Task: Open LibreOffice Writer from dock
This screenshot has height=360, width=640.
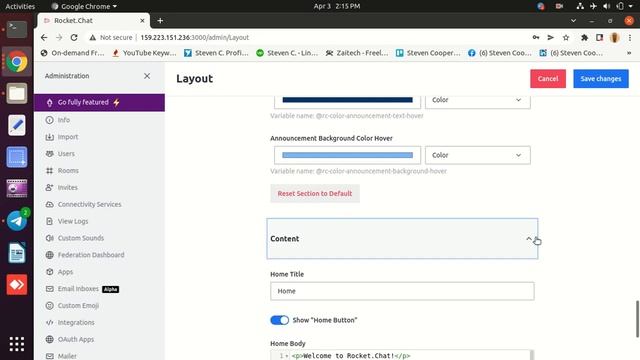Action: (x=17, y=253)
